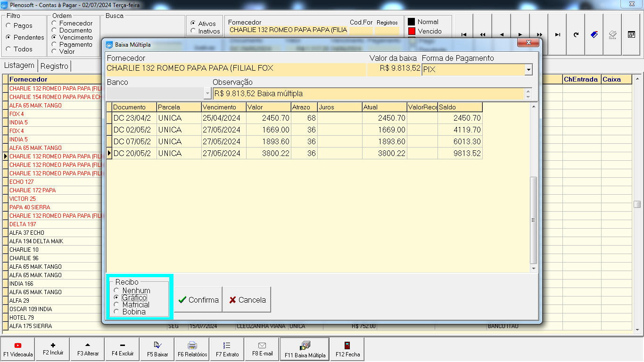Click the 3800.22 Valor cell
The height and width of the screenshot is (362, 644).
268,153
